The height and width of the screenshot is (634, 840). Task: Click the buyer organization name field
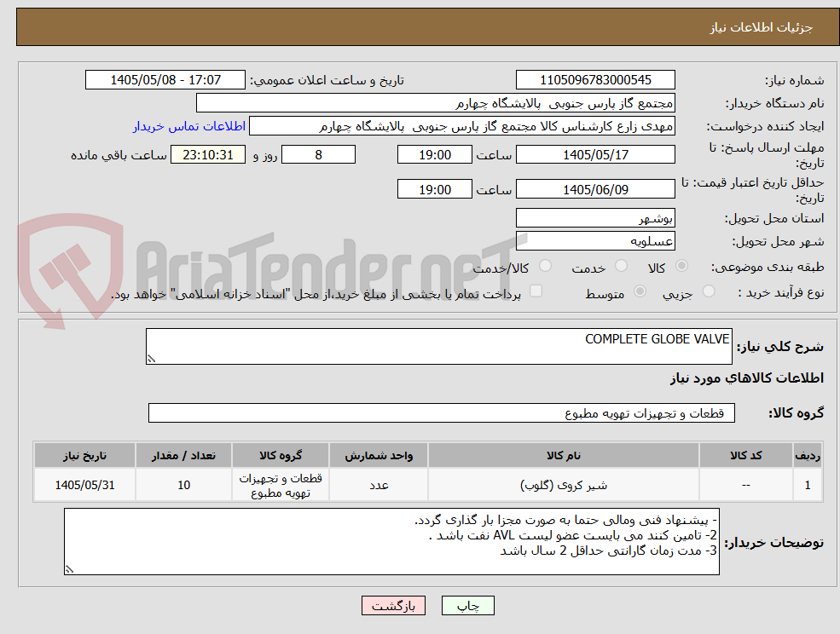(x=436, y=103)
